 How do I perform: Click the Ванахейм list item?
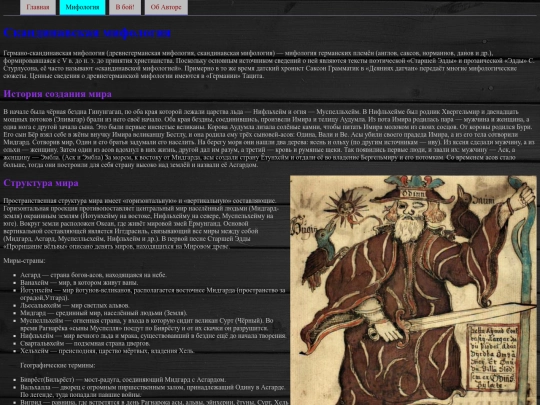point(79,282)
